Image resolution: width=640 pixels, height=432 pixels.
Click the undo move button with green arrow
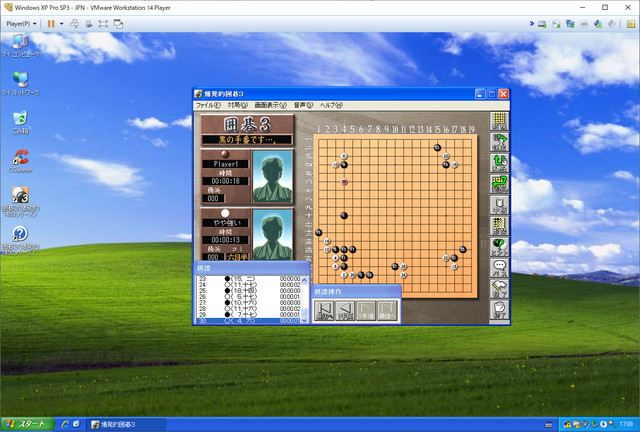499,143
